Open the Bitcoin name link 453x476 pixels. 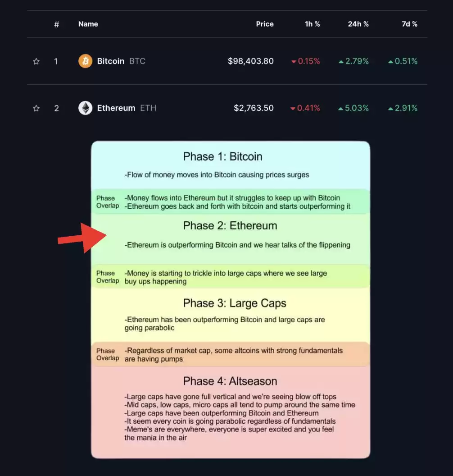(x=111, y=61)
